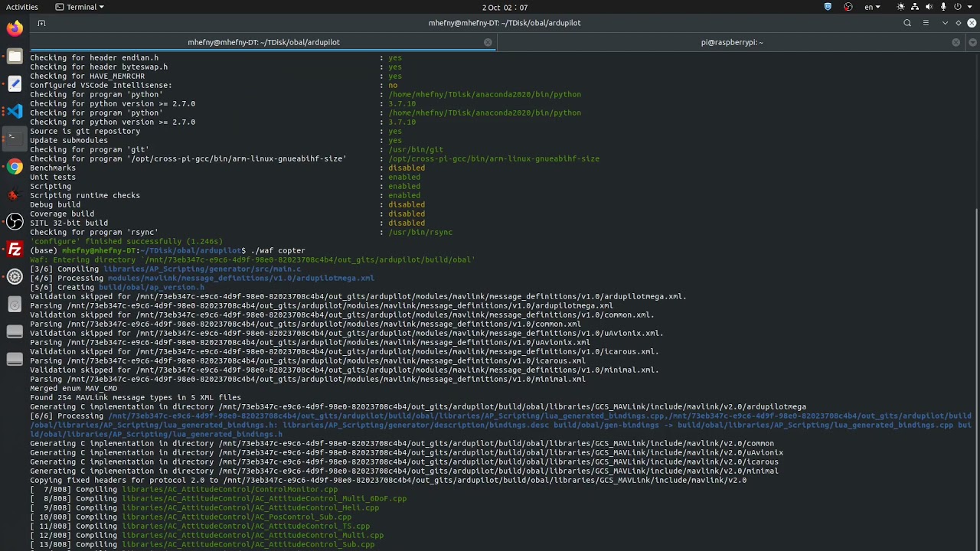
Task: Click 'Checking for header endian.h' line
Action: [216, 57]
